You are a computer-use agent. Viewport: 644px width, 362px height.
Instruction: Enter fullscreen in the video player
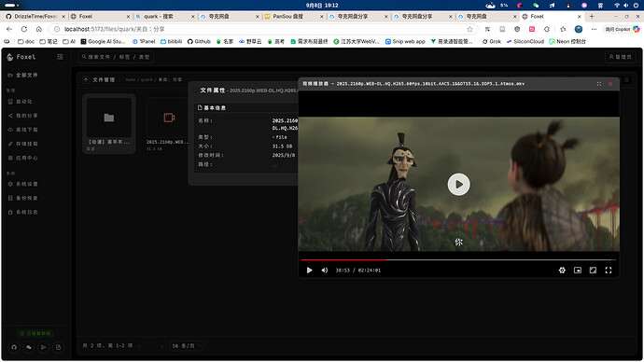click(x=609, y=270)
